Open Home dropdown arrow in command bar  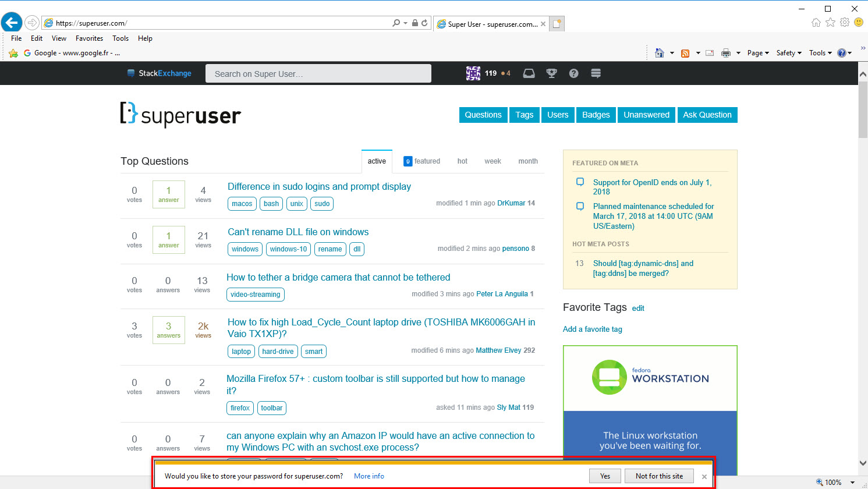click(672, 53)
